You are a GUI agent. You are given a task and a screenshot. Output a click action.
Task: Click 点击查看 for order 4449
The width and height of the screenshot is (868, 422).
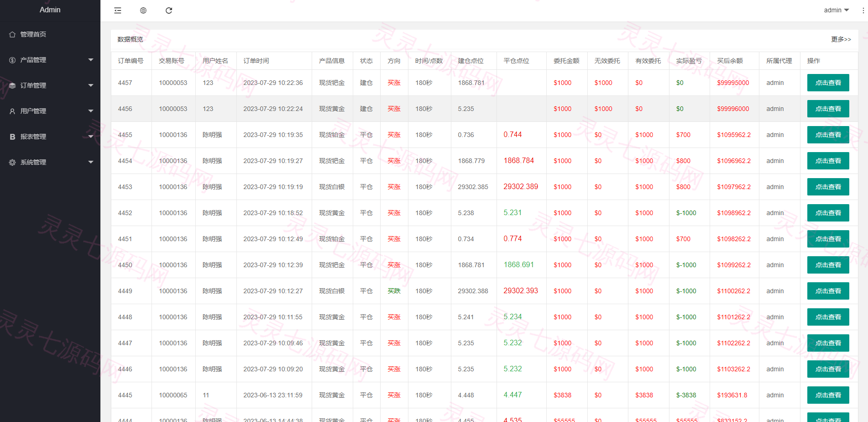tap(828, 291)
